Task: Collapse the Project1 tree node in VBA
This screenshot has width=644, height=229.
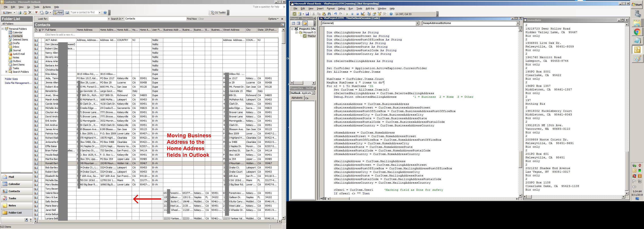Action: point(292,29)
